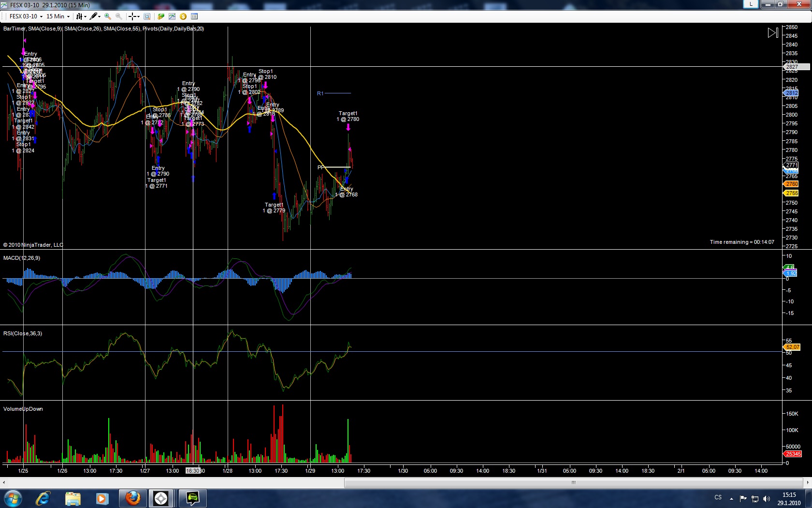Click the orange 2760 price marker
Image resolution: width=812 pixels, height=508 pixels.
[x=791, y=184]
